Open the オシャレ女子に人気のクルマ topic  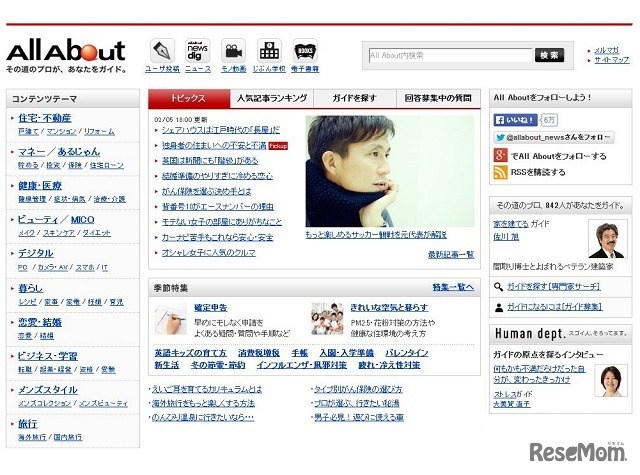tap(209, 253)
